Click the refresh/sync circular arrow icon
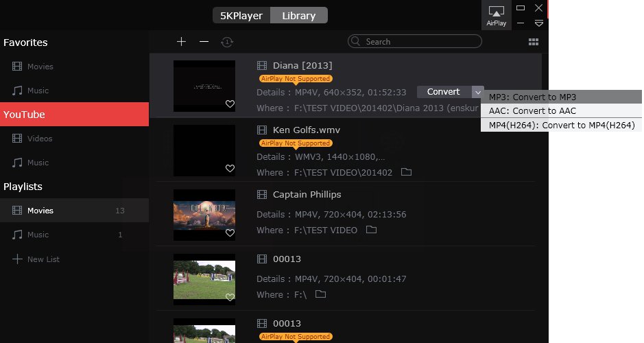 click(x=227, y=42)
